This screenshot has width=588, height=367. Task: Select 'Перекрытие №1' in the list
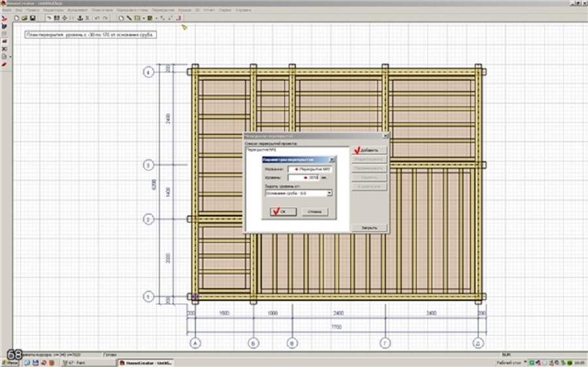point(261,150)
